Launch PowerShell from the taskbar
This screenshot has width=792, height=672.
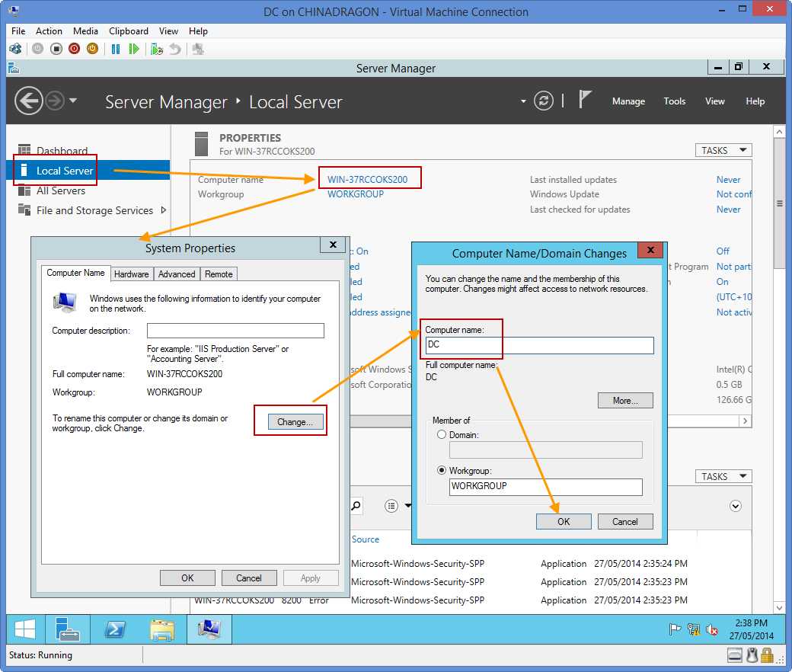115,629
